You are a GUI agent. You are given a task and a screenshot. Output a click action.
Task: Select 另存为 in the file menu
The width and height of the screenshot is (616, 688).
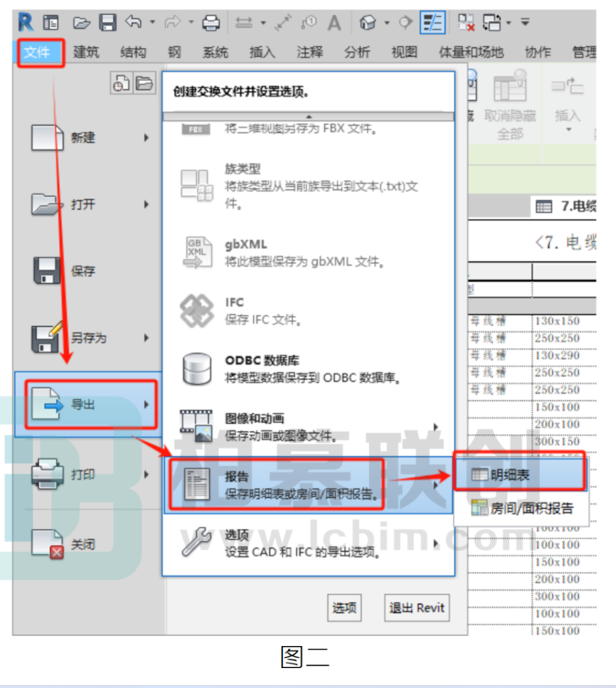(x=90, y=338)
